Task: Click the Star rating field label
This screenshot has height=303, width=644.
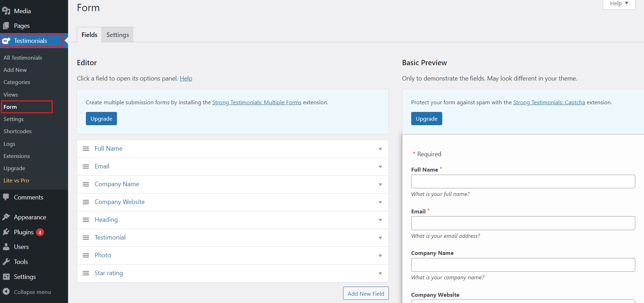Action: 109,273
